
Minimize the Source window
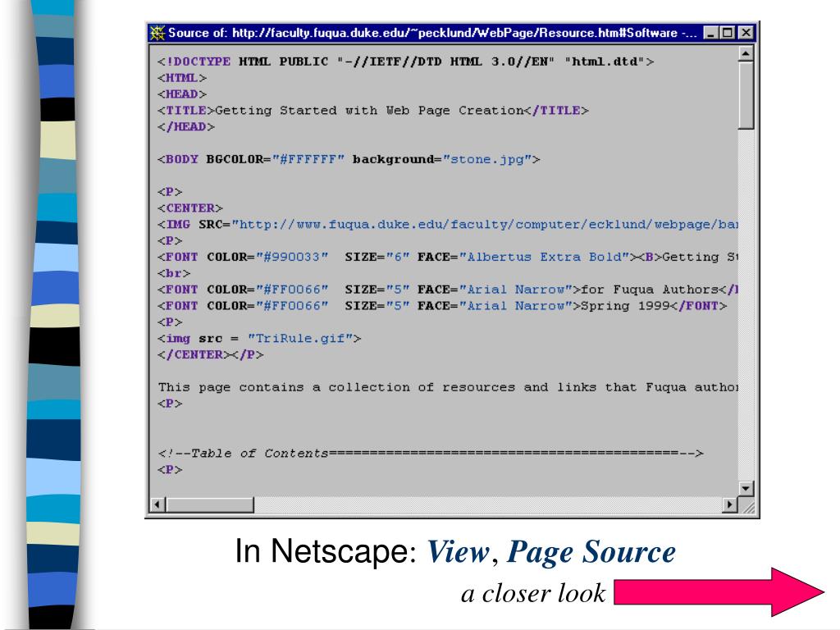tap(711, 33)
